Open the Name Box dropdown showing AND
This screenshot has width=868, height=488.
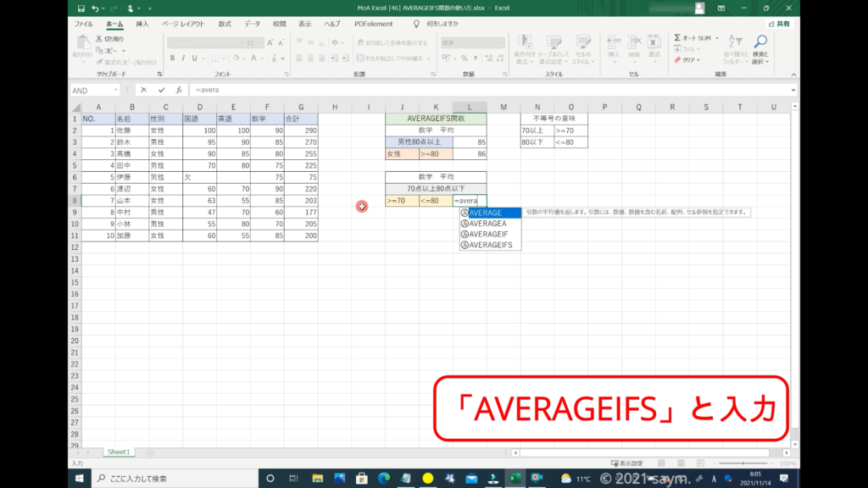[x=115, y=90]
